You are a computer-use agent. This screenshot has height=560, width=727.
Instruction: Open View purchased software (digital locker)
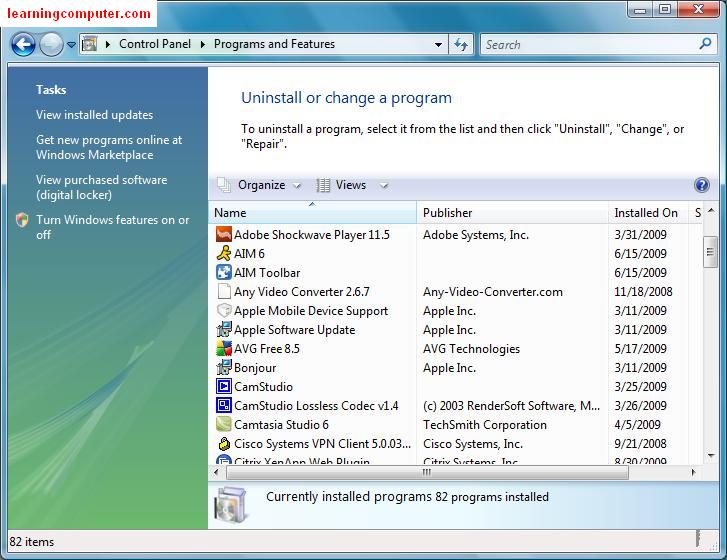pyautogui.click(x=102, y=187)
